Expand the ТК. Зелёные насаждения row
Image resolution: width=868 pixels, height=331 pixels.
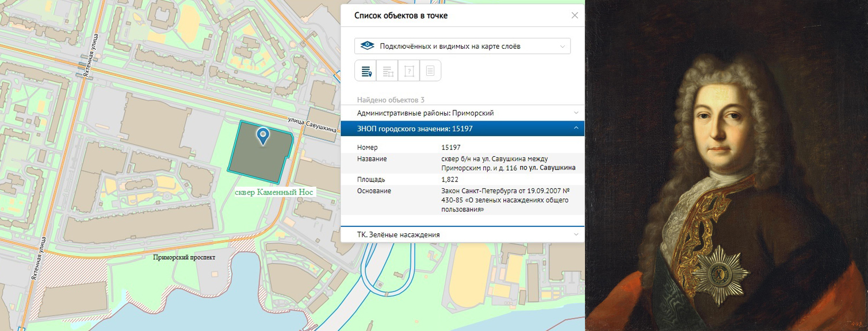tap(462, 234)
